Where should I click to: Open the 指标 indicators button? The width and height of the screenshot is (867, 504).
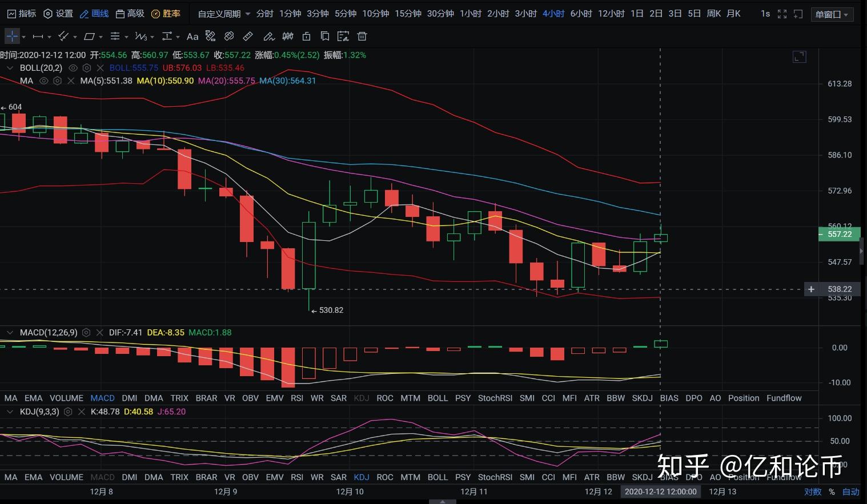[21, 14]
